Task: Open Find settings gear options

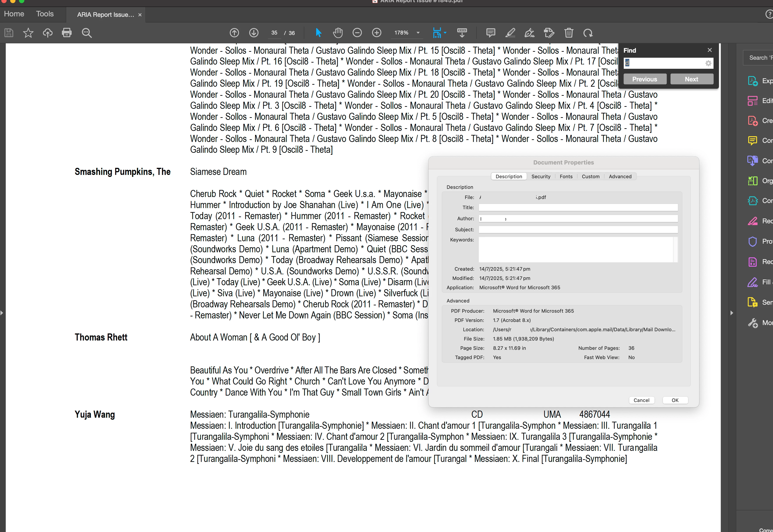Action: [x=708, y=63]
